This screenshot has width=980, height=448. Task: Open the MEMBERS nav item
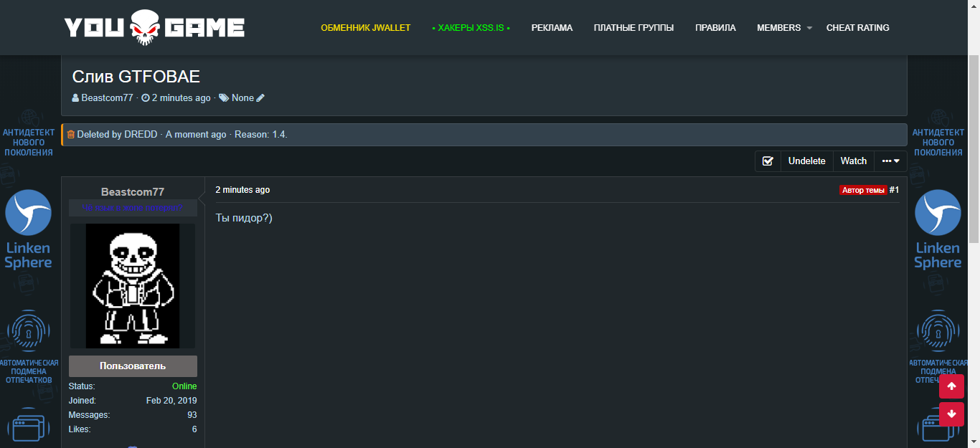tap(778, 28)
